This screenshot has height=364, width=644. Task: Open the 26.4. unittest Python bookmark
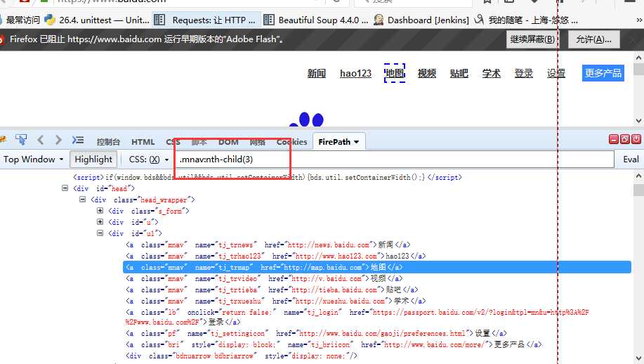pyautogui.click(x=97, y=20)
